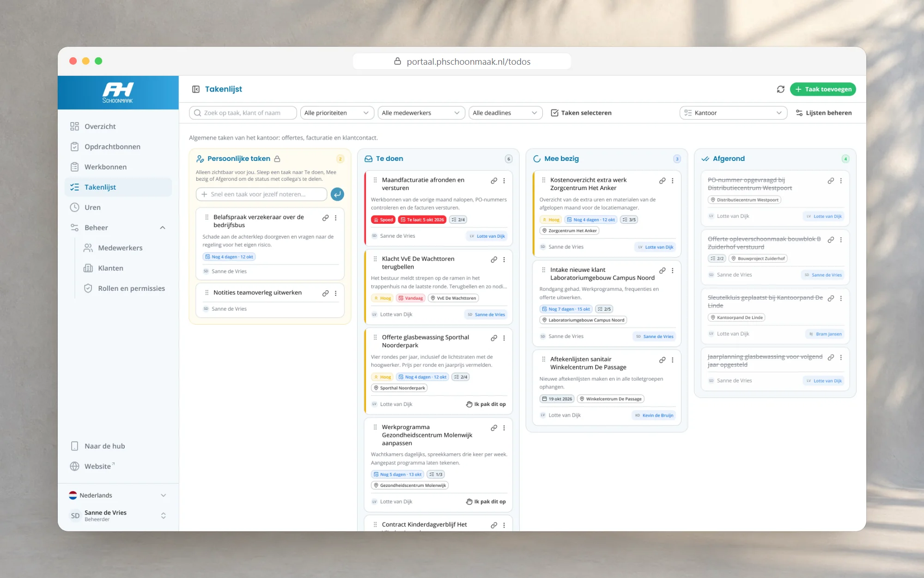
Task: Click Taak toevoegen button
Action: pyautogui.click(x=823, y=89)
